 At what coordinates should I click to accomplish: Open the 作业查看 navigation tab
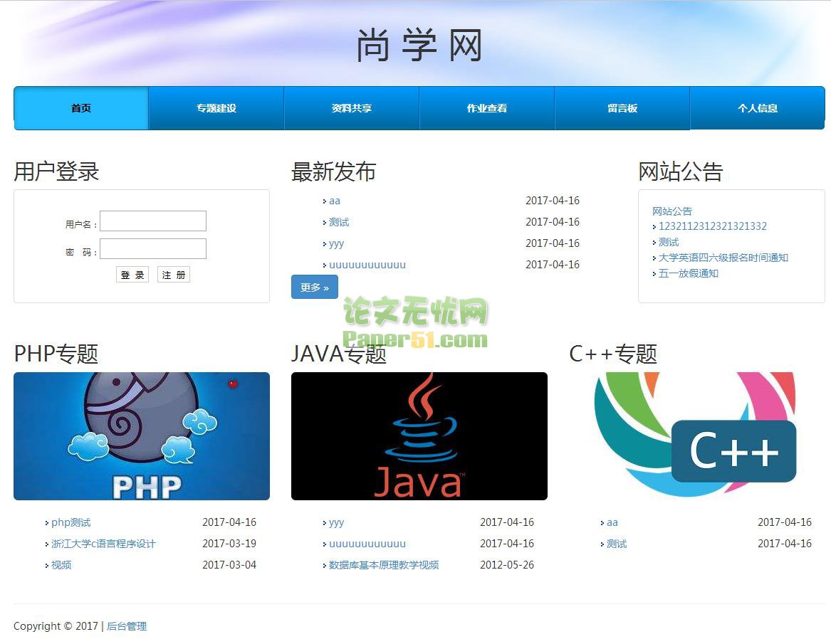(x=487, y=108)
